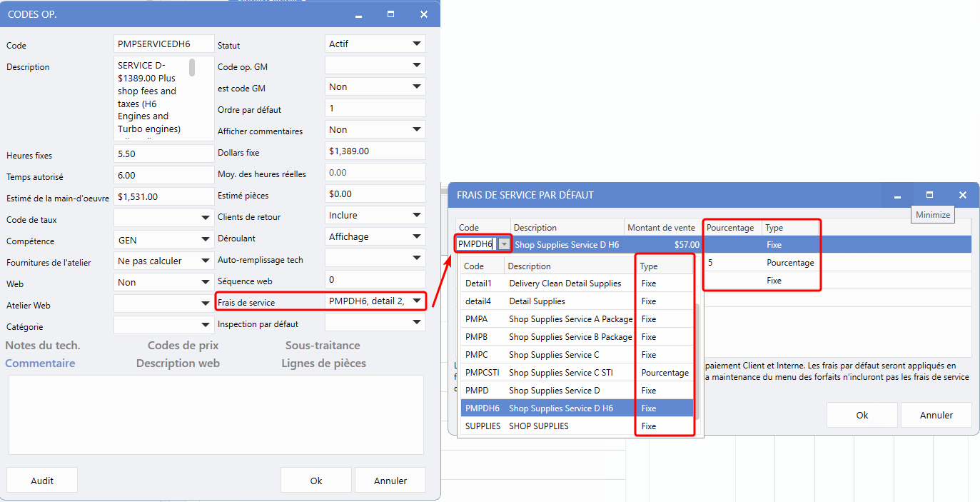
Task: Expand the Compétence dropdown set to GEN
Action: pos(205,241)
